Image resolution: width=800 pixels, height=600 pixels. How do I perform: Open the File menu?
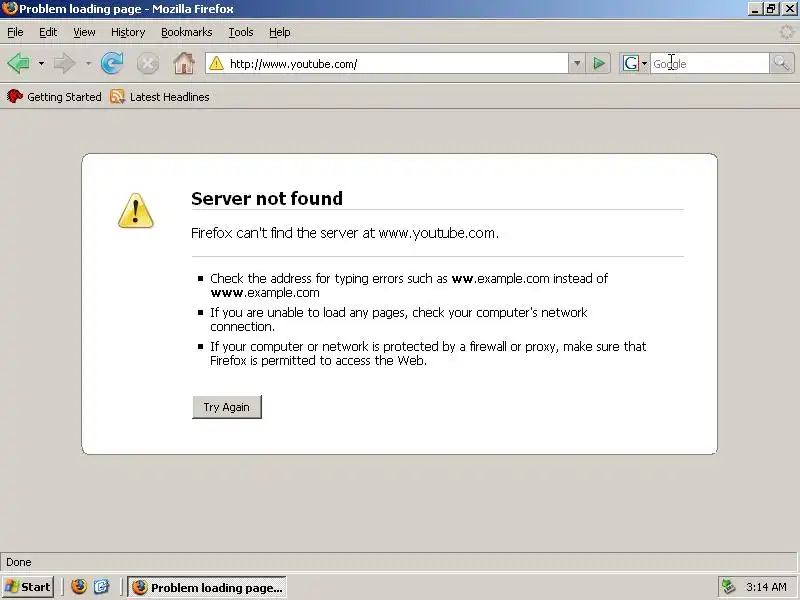tap(15, 32)
